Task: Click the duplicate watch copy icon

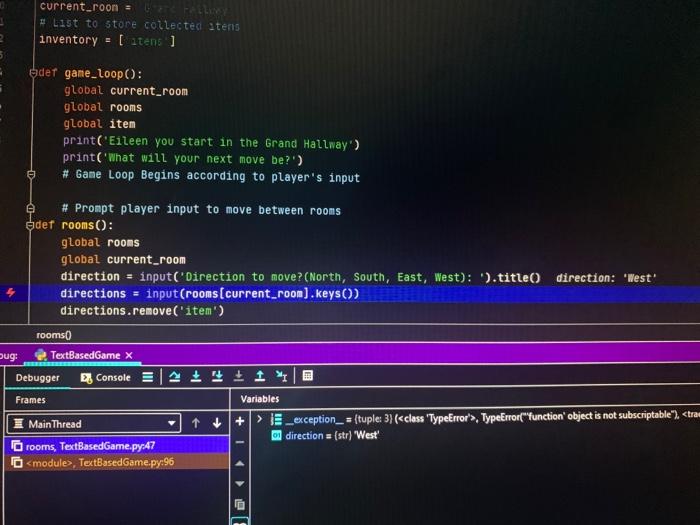Action: pos(240,504)
